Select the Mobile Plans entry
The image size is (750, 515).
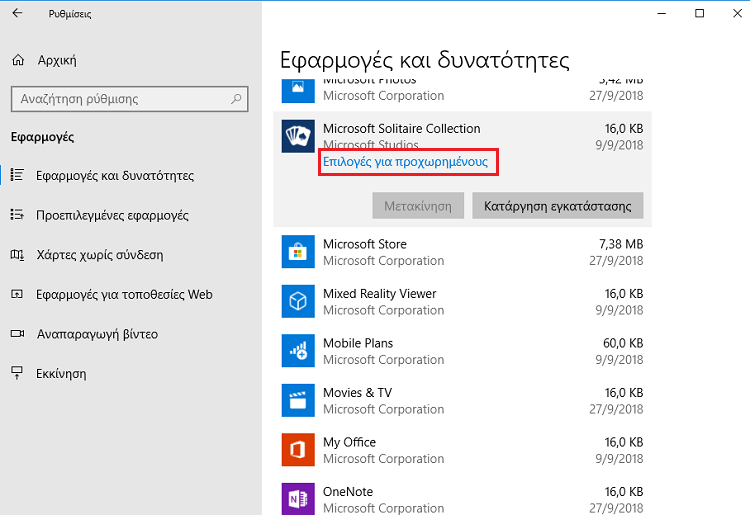(462, 351)
